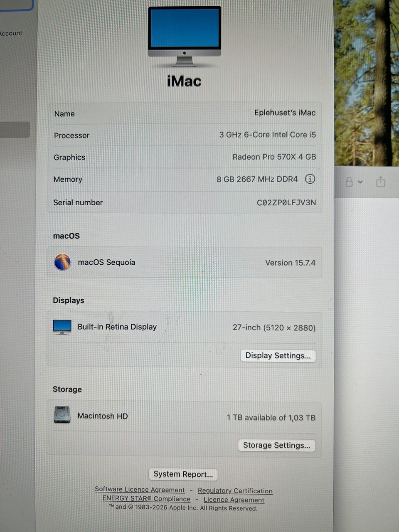Open the System Report

coord(183,474)
